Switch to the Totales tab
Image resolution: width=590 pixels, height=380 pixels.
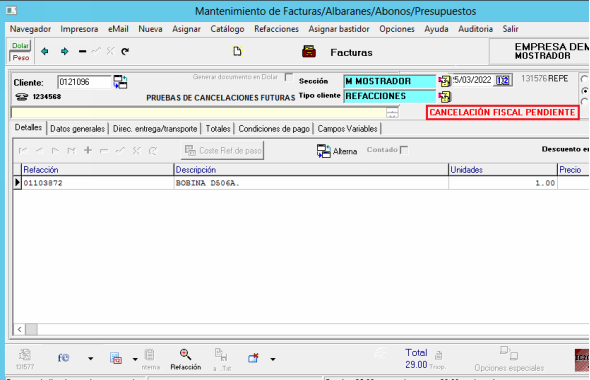tap(218, 129)
